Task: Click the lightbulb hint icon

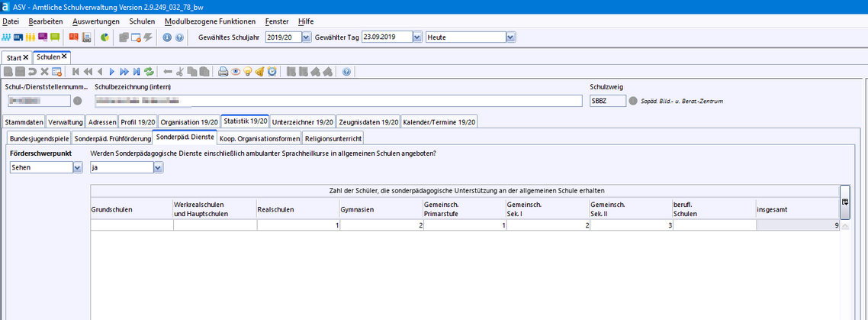Action: click(x=248, y=72)
